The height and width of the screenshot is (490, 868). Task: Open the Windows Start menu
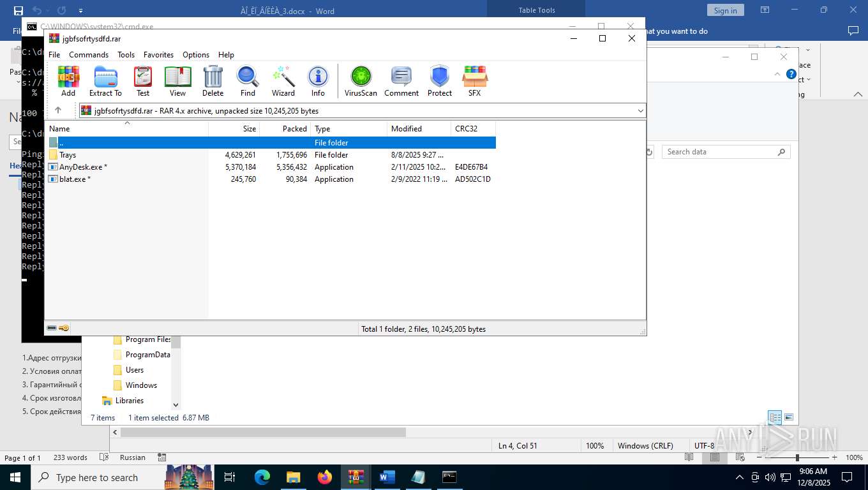tap(15, 477)
